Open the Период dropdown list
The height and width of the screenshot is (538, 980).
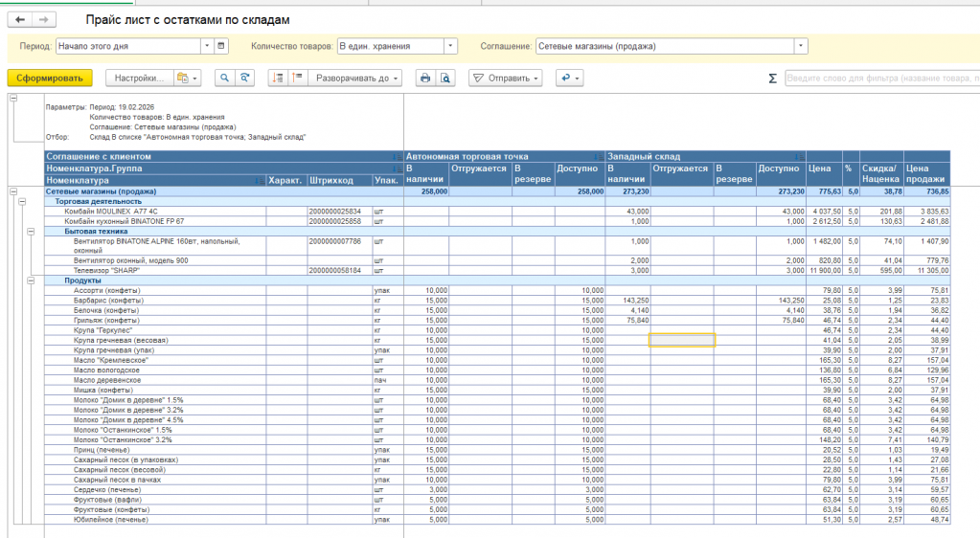click(x=207, y=46)
